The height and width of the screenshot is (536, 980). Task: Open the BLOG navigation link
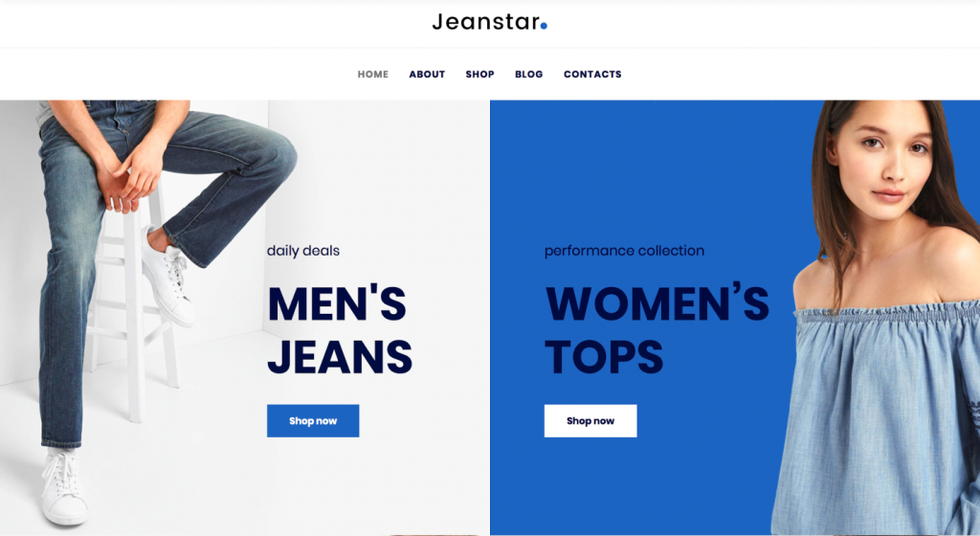(528, 75)
